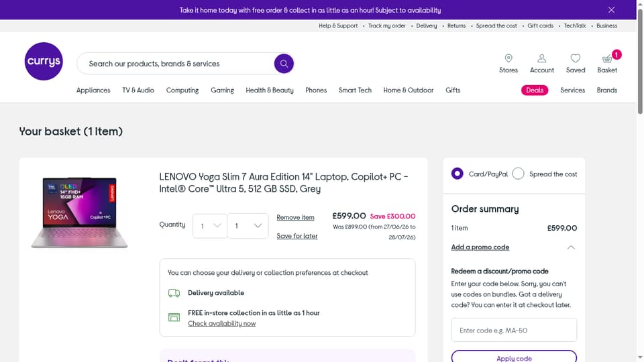The width and height of the screenshot is (644, 362).
Task: Open the Smart Tech menu
Action: tap(355, 90)
